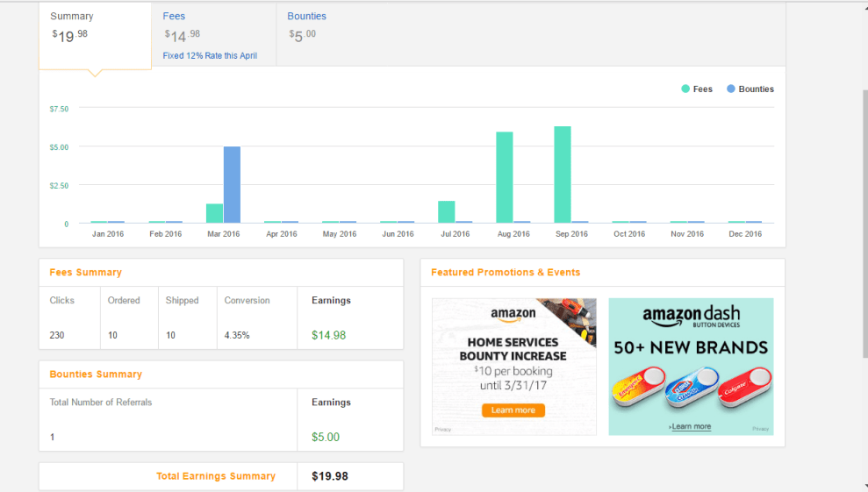868x492 pixels.
Task: Click the Dec 2016 axis label
Action: click(745, 234)
